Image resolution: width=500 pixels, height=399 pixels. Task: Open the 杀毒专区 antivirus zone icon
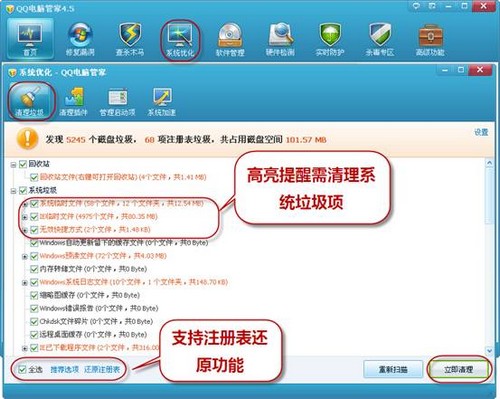pos(380,39)
